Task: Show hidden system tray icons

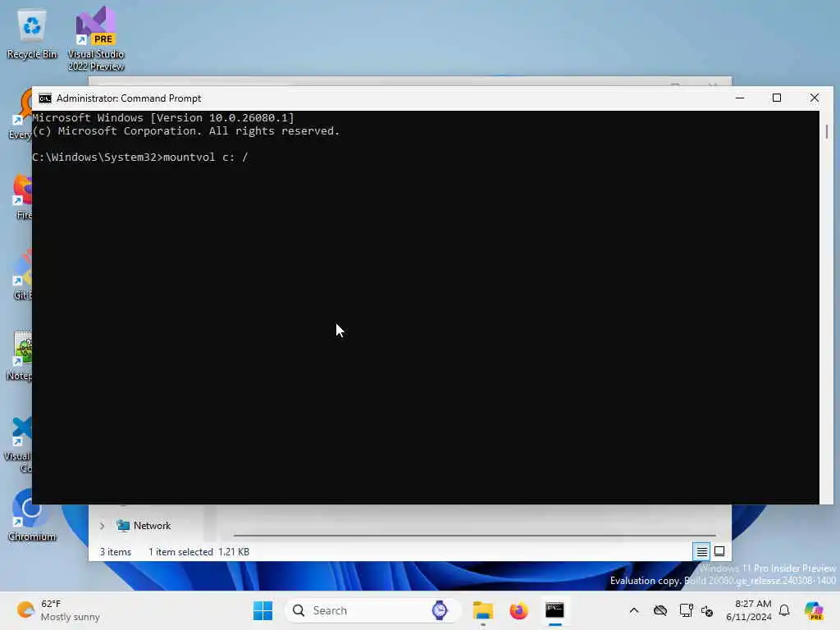Action: tap(634, 610)
